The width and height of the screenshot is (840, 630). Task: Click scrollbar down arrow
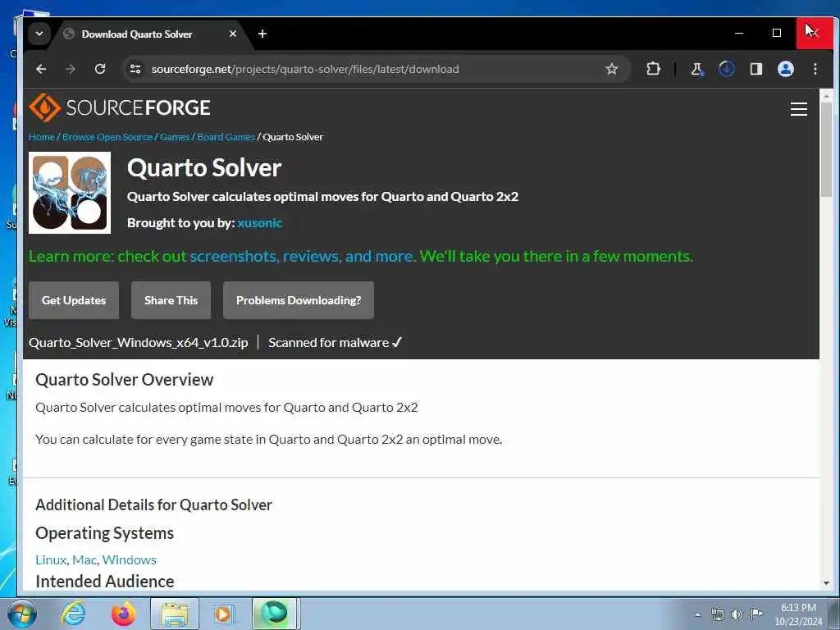tap(826, 583)
